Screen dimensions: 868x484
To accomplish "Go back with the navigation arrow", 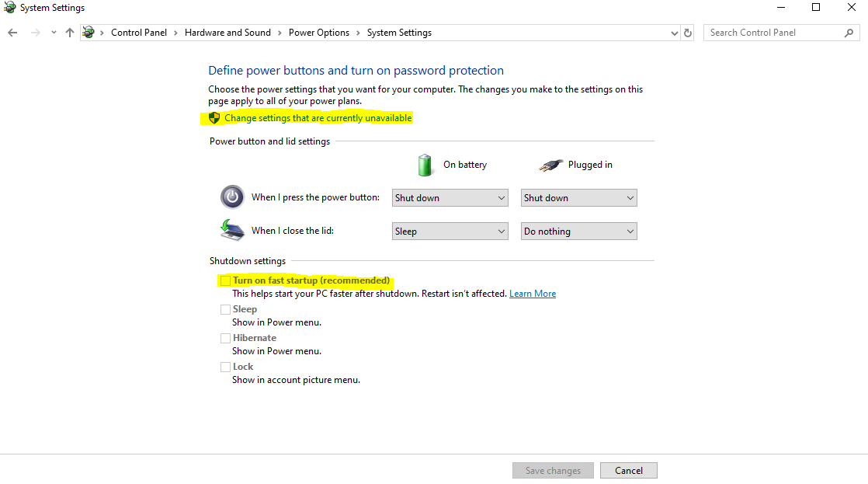I will (12, 33).
